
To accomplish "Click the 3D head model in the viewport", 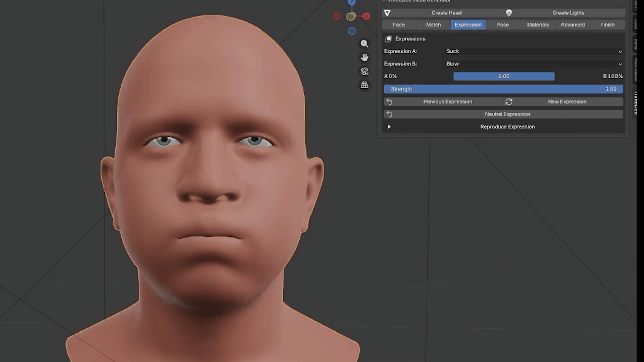I will [x=212, y=188].
